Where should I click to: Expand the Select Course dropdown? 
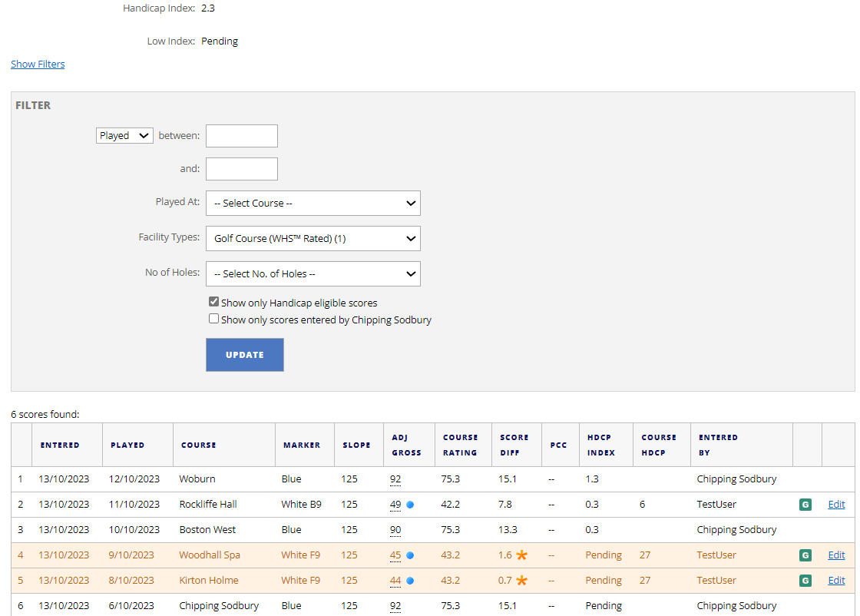pos(313,204)
